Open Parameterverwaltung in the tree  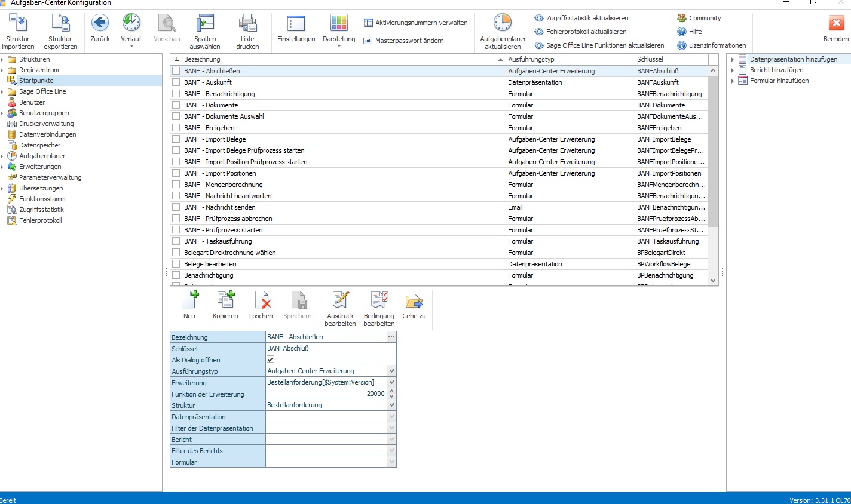[x=50, y=177]
